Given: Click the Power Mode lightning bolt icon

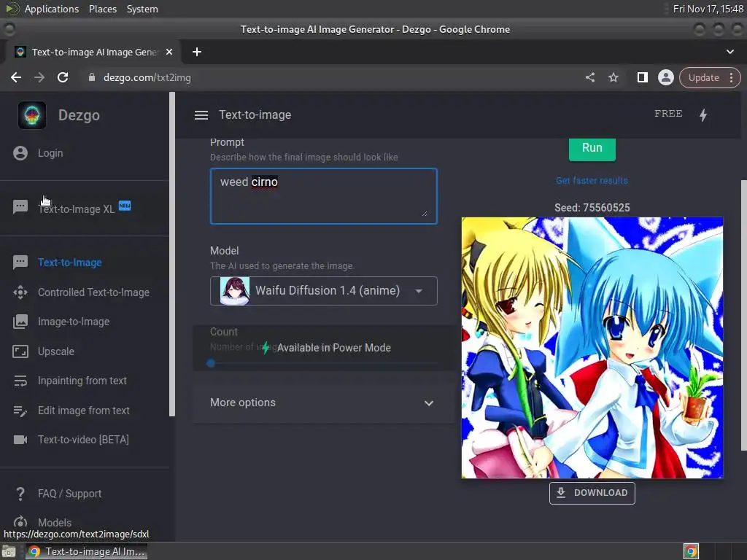Looking at the screenshot, I should (703, 114).
